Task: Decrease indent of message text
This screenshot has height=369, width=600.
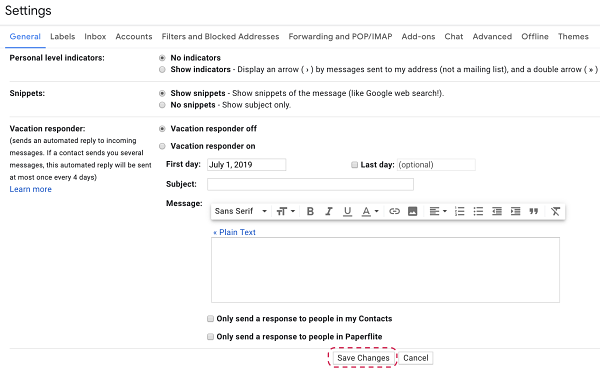Action: point(497,211)
